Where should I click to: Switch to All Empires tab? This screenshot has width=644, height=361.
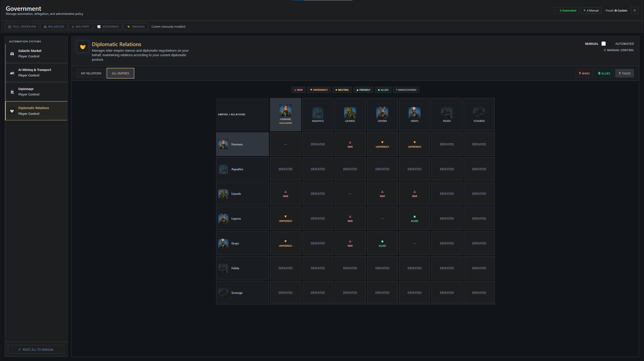pyautogui.click(x=120, y=73)
